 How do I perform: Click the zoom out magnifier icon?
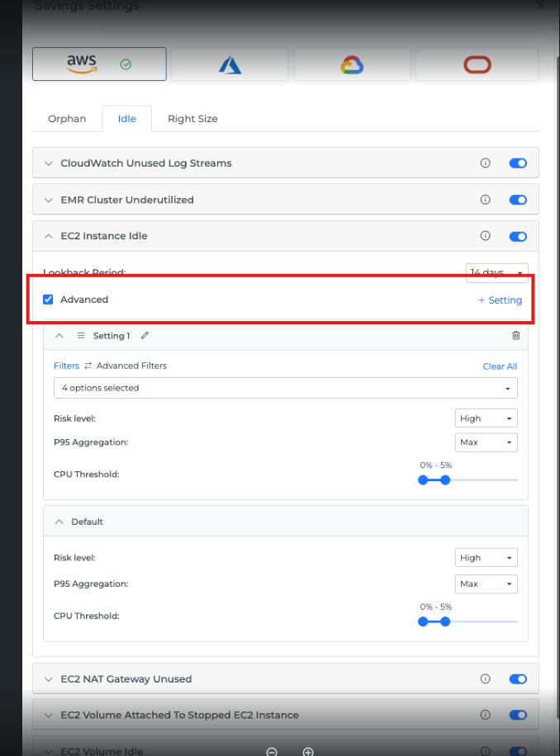coord(272,752)
